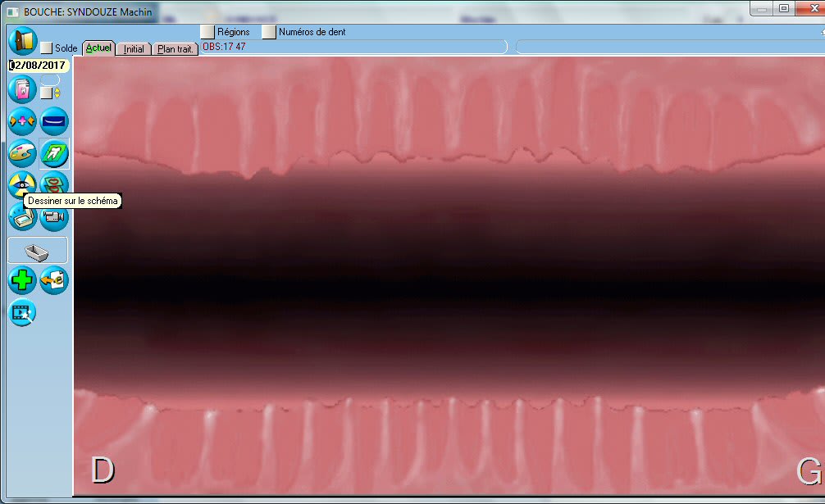Enable the Numéros de dent checkbox
The width and height of the screenshot is (825, 504).
click(x=269, y=32)
